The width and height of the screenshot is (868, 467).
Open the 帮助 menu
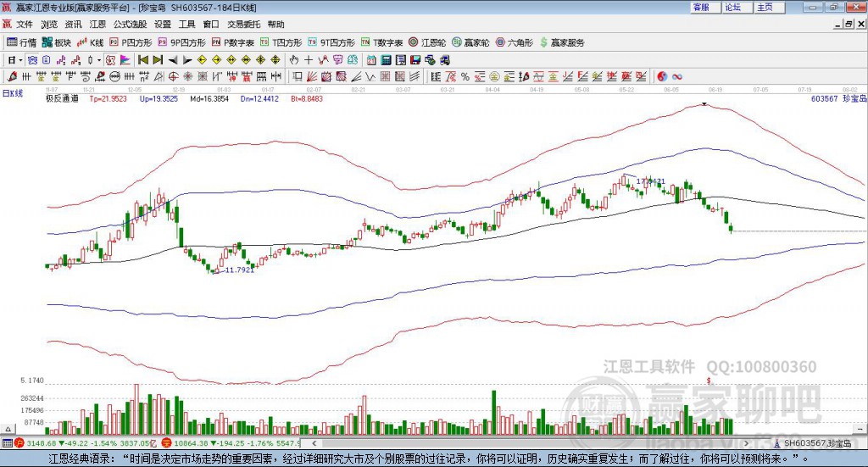click(x=275, y=25)
